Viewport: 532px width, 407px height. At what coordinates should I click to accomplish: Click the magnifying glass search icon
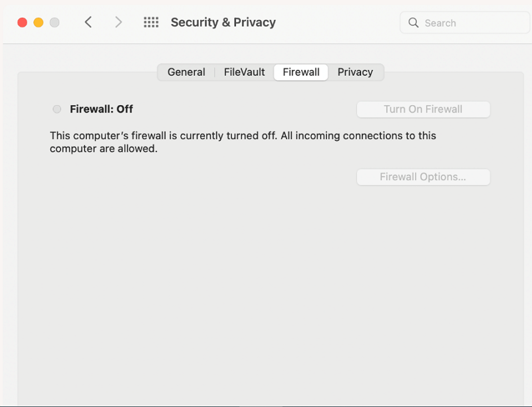pos(414,23)
